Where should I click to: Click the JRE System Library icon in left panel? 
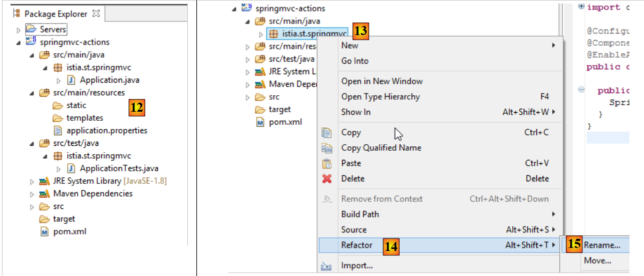(x=45, y=181)
